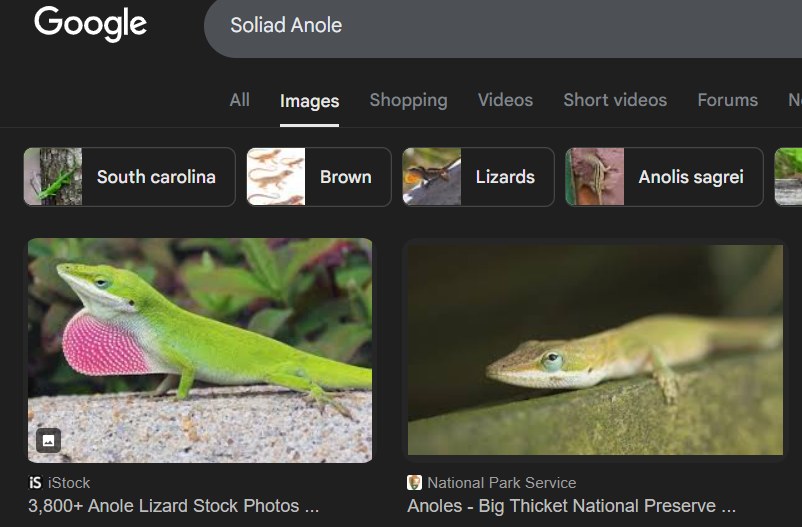Screen dimensions: 802x527
Task: Open 'Anoles - Big Thicket National Preserve' title
Action: click(x=571, y=506)
